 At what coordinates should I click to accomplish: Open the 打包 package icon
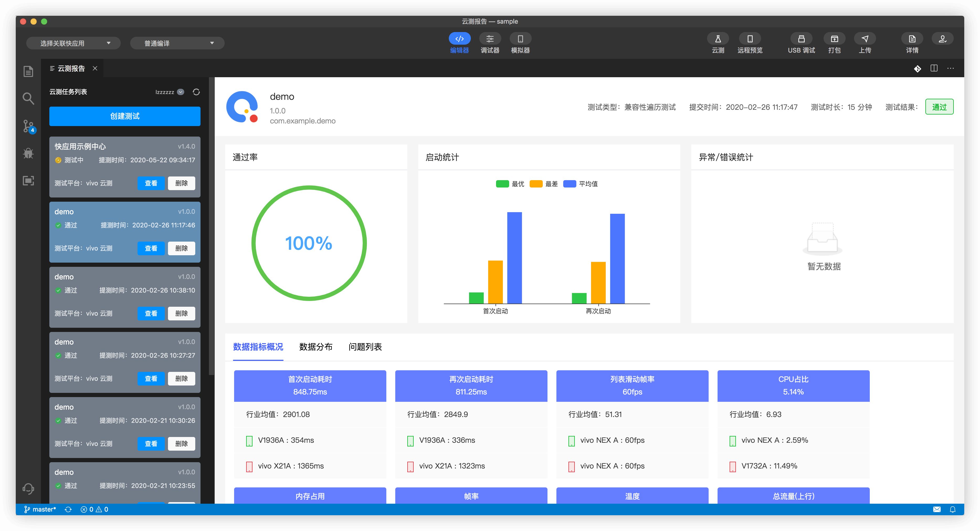point(834,39)
